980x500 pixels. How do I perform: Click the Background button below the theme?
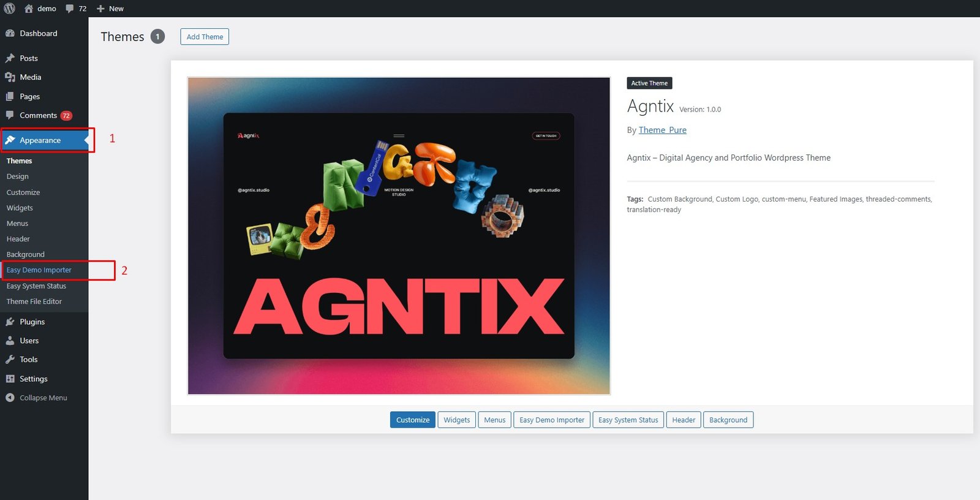[x=728, y=420]
